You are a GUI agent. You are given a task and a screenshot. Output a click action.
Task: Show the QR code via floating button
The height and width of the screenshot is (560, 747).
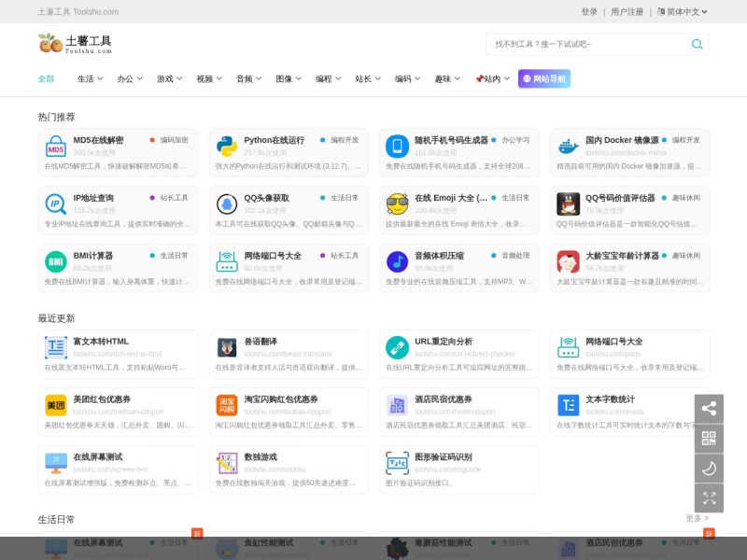coord(709,439)
